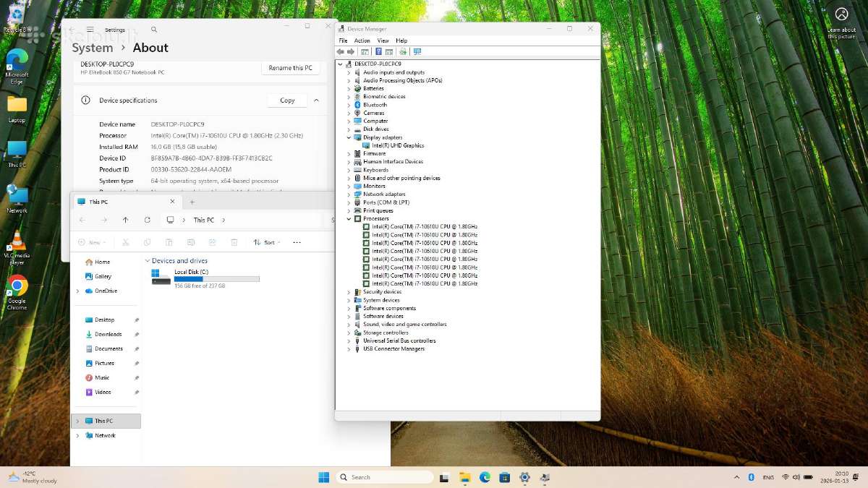868x488 pixels.
Task: Click the Learn about this picture icon
Action: (841, 23)
